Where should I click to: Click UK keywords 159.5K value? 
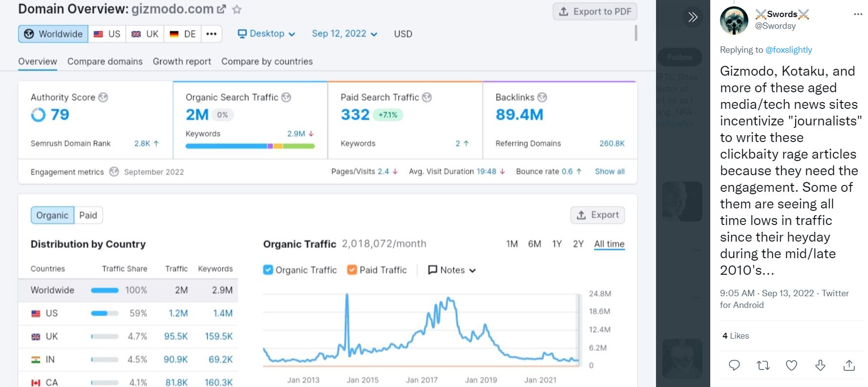click(x=219, y=336)
